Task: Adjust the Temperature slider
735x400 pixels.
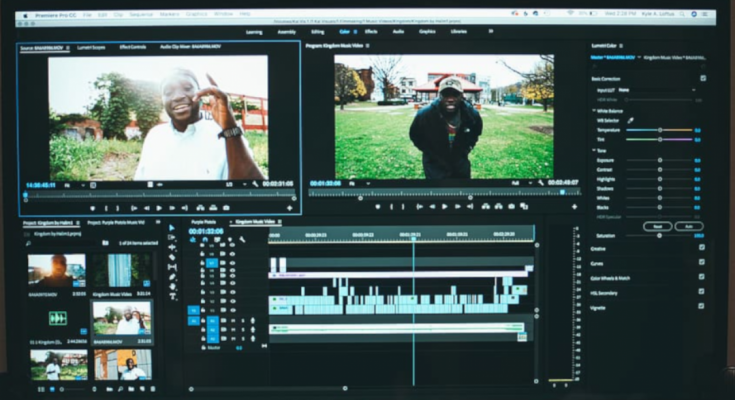Action: [660, 130]
